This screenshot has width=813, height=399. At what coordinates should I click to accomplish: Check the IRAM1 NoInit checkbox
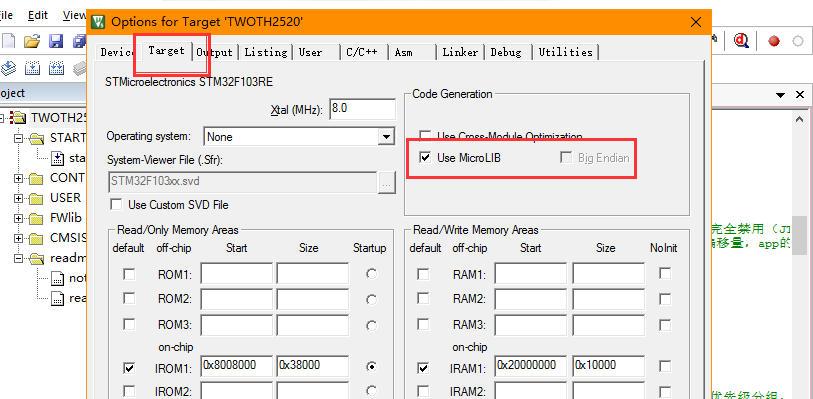(x=665, y=366)
